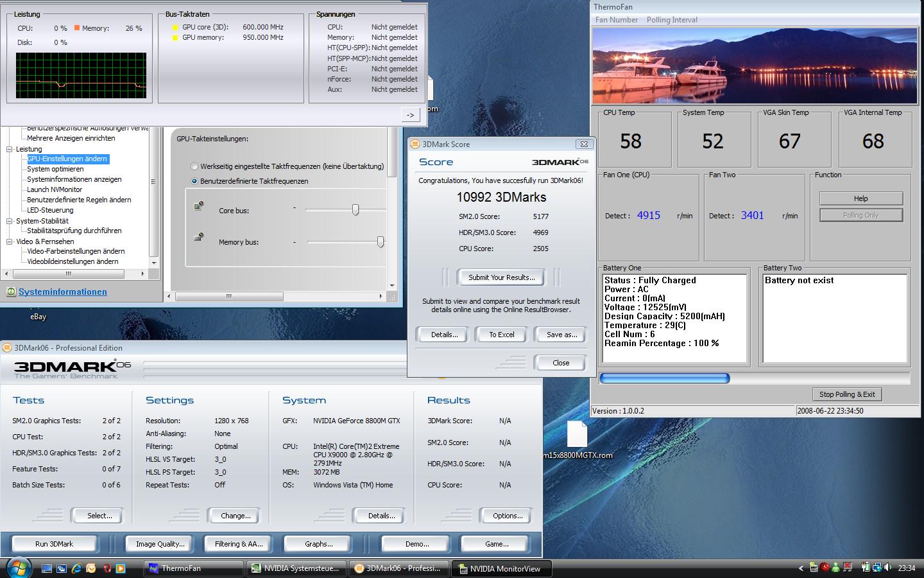Click the green Messenger person tray icon
Viewport: 924px width, 578px height.
tap(835, 568)
